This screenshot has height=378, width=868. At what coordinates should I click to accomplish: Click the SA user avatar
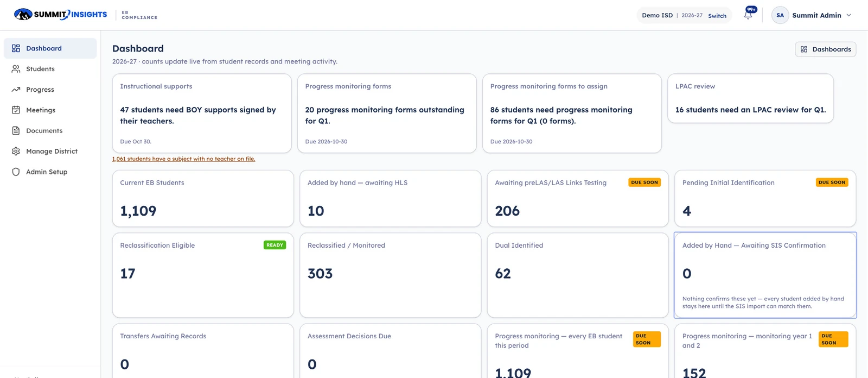780,15
